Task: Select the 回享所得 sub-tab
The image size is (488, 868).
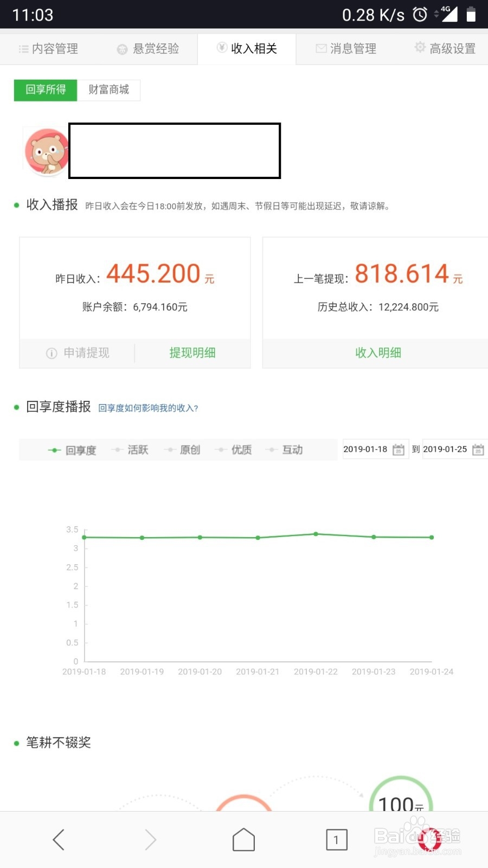Action: [46, 90]
